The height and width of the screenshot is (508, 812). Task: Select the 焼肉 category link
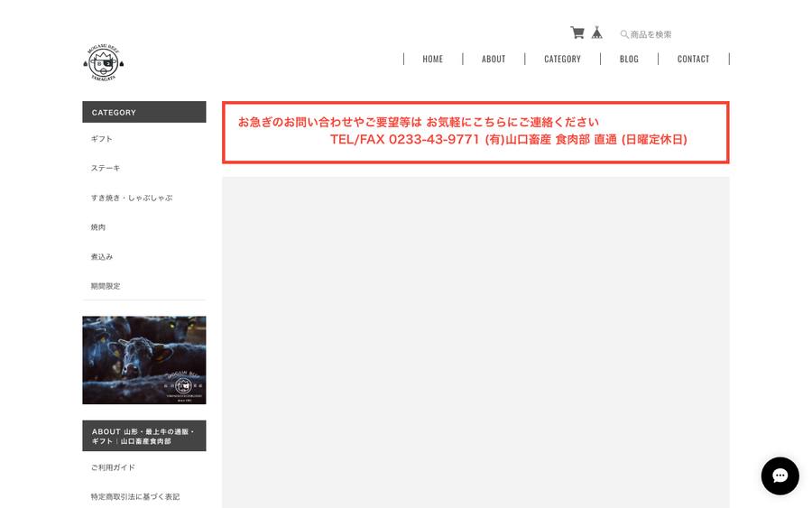(98, 227)
